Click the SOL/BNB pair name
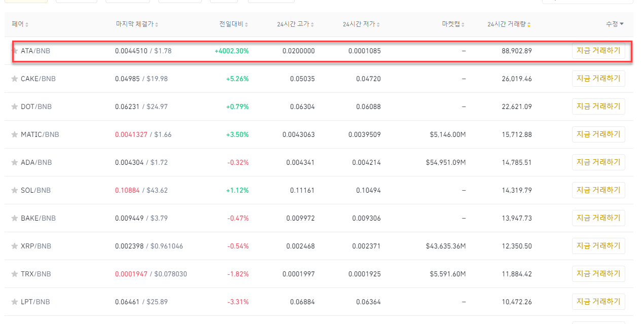 [x=35, y=190]
